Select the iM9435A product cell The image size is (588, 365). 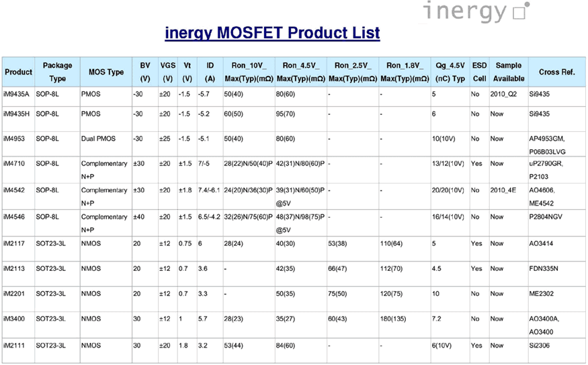16,94
